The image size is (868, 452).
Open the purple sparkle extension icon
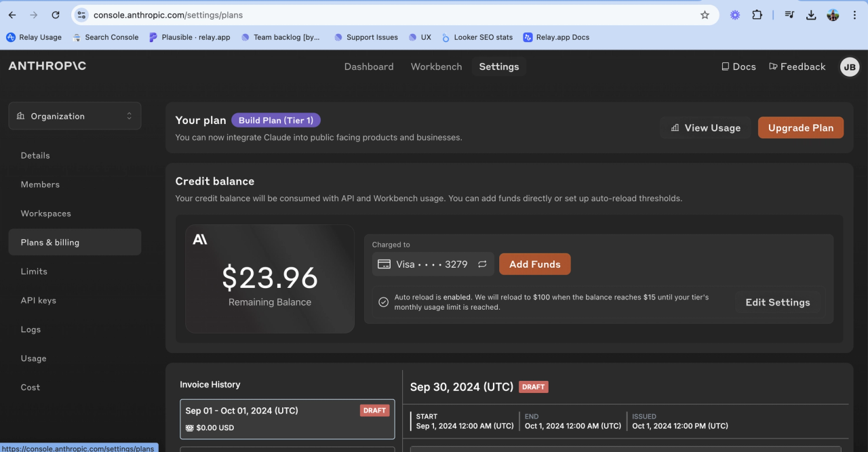tap(735, 15)
